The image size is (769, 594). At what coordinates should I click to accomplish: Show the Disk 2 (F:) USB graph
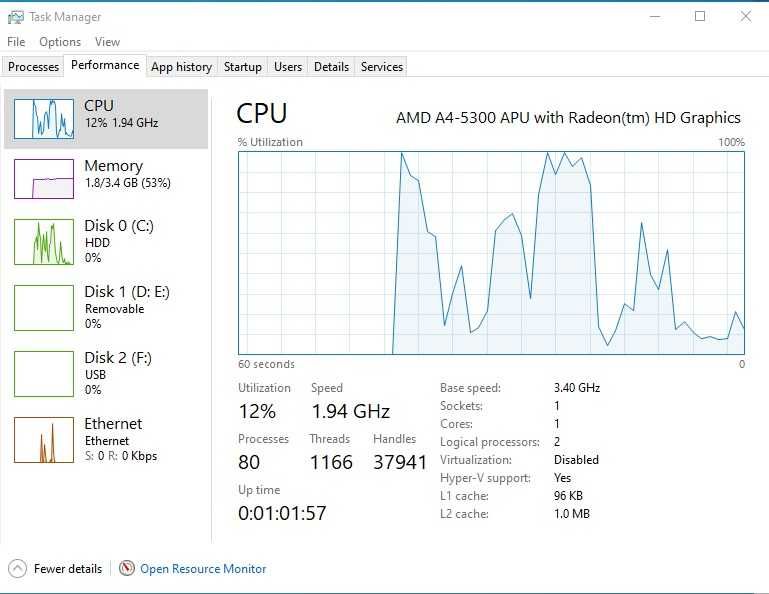44,373
